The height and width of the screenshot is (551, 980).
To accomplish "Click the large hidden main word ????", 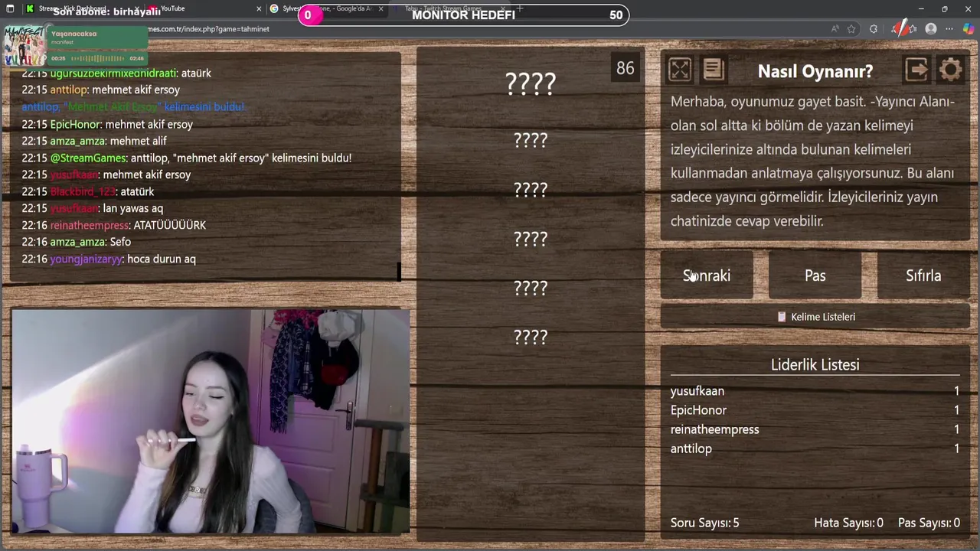I will [x=531, y=83].
